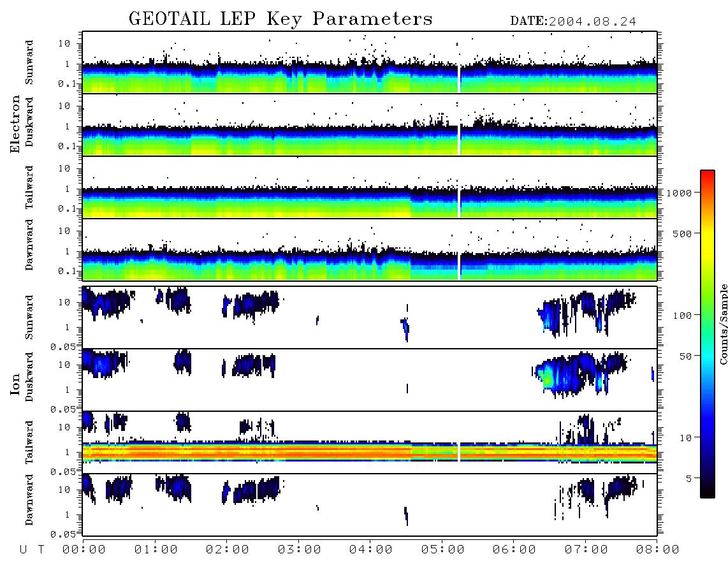Click the '1000' colorbar tick label
The height and width of the screenshot is (561, 728).
pyautogui.click(x=679, y=193)
